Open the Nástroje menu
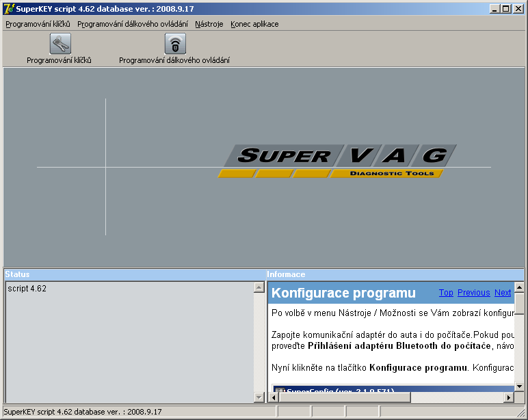This screenshot has height=420, width=528. tap(209, 24)
